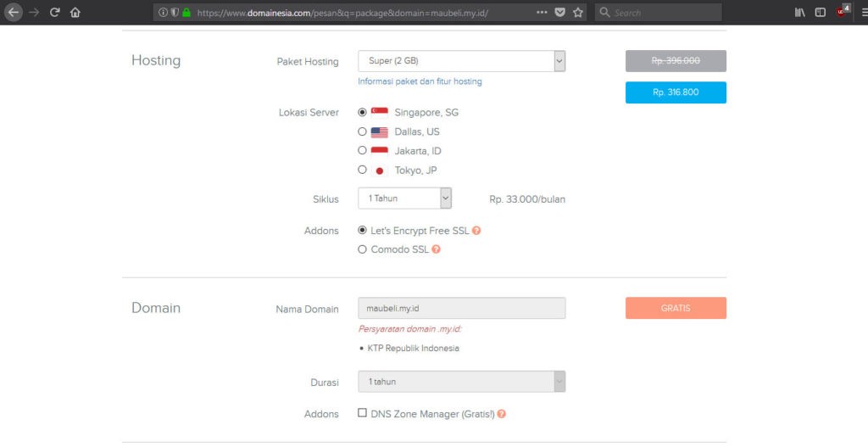868x447 pixels.
Task: Click the struck-through Rp. 396.000 button
Action: (676, 61)
